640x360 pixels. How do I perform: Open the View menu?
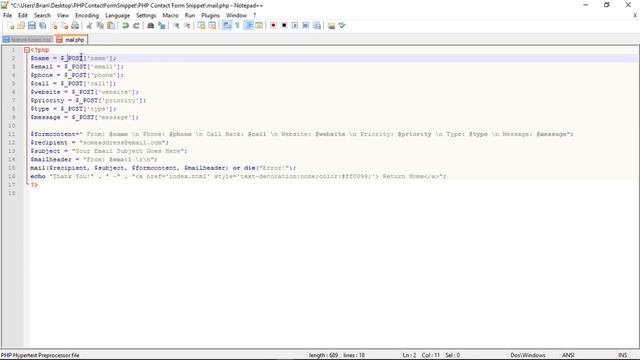[63, 16]
